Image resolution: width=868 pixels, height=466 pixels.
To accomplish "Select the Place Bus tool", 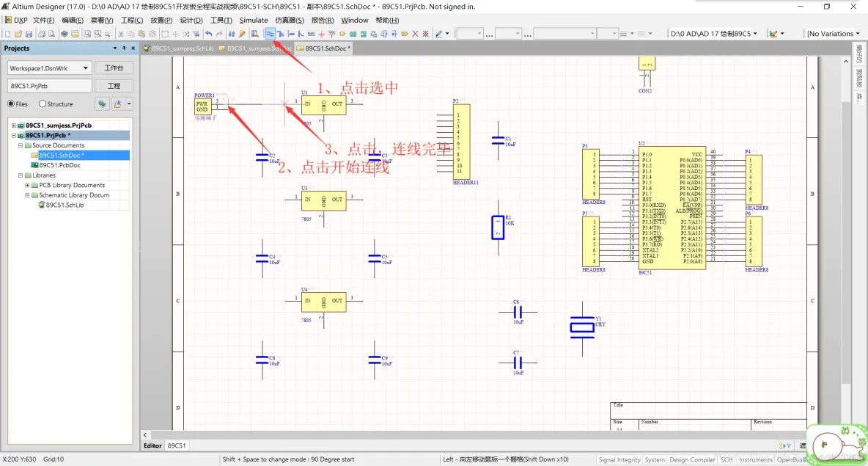I will point(281,34).
